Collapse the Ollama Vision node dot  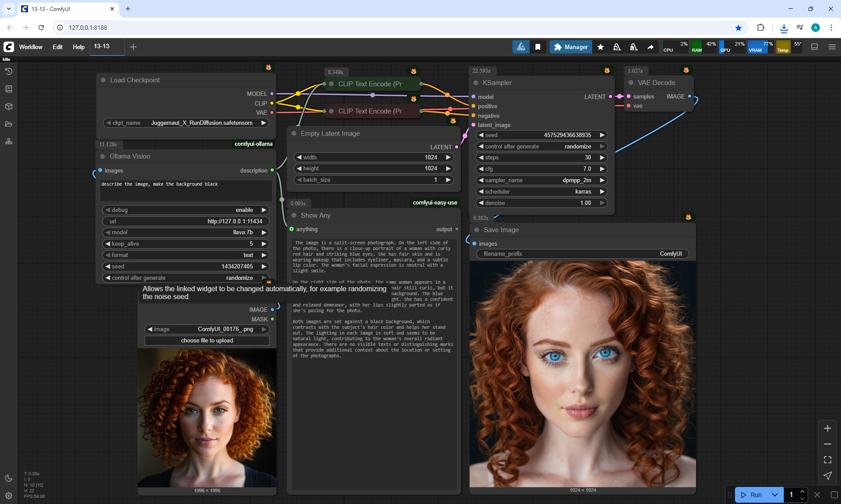(x=102, y=156)
